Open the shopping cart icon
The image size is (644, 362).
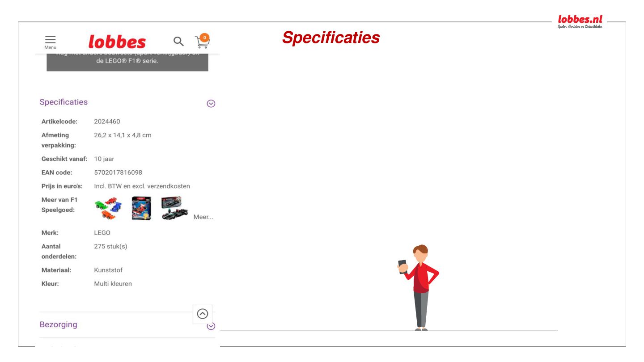coord(202,42)
